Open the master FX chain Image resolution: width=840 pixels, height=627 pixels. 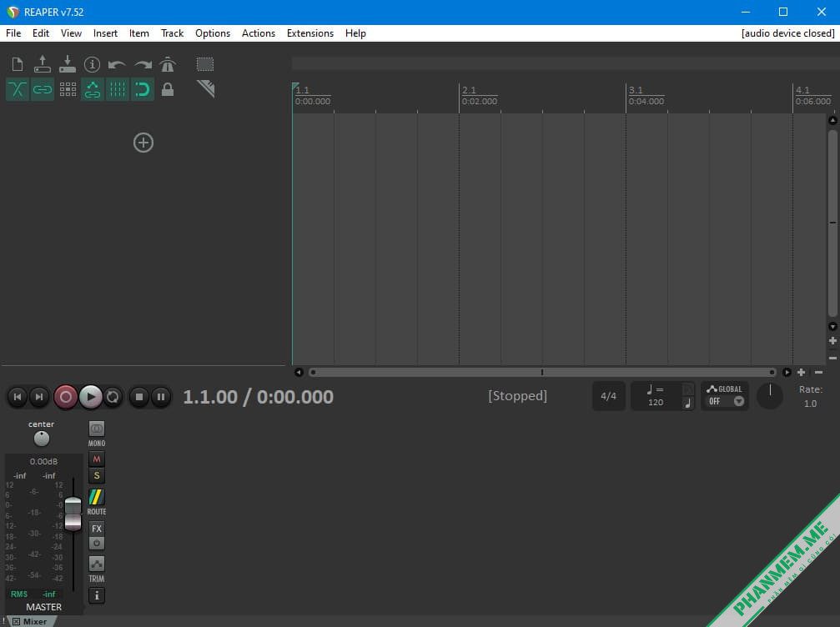click(x=97, y=529)
